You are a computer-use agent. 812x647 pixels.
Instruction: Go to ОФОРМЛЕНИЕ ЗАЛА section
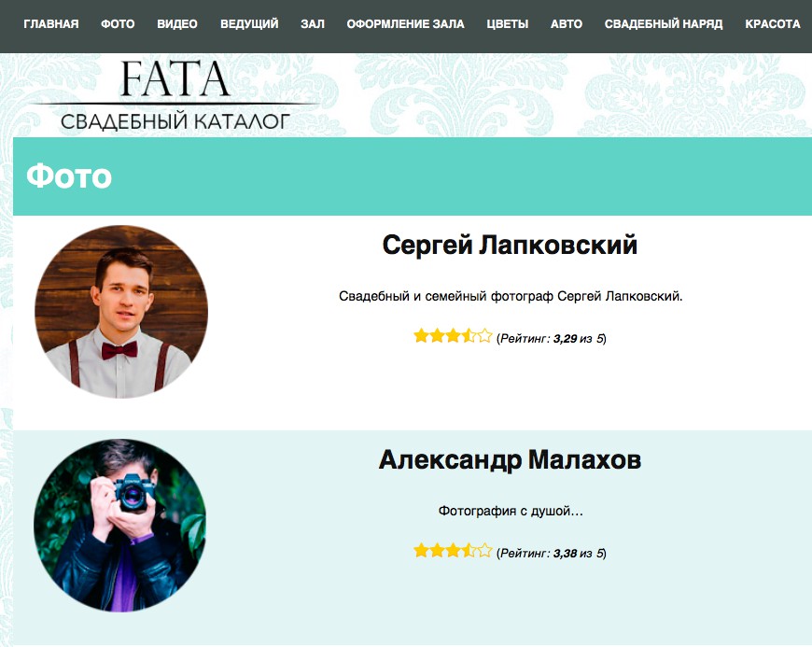pos(405,24)
